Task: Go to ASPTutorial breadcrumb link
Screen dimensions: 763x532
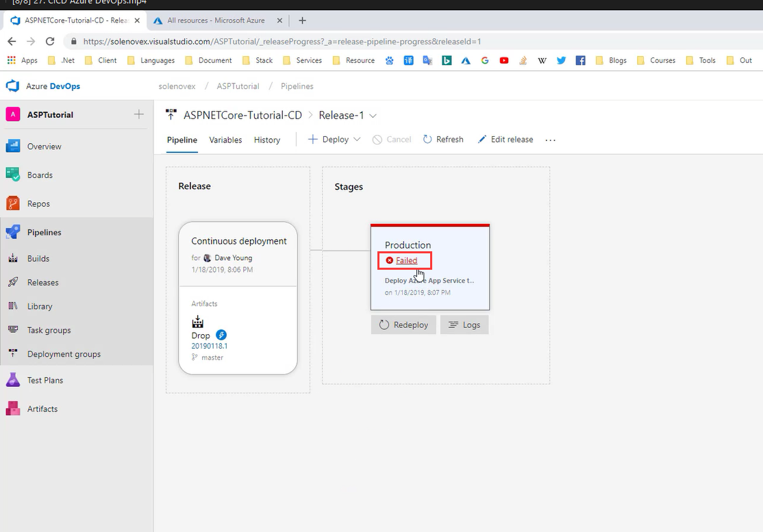Action: tap(238, 86)
